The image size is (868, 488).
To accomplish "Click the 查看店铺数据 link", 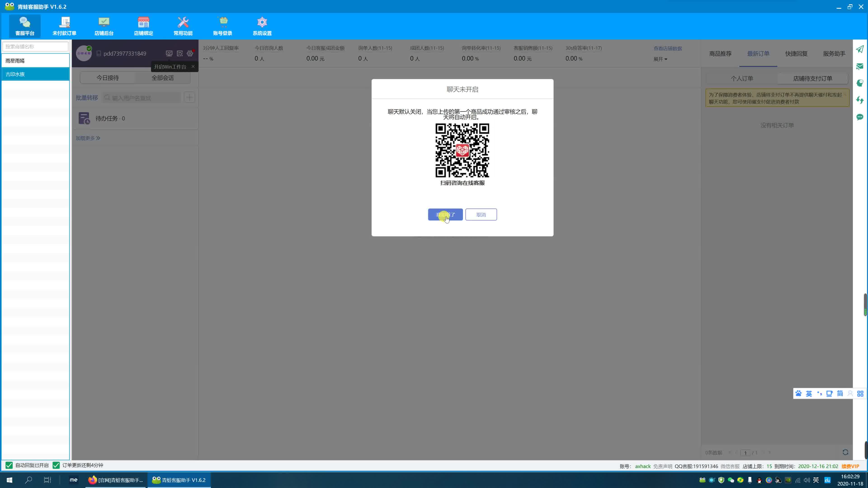I will (x=668, y=49).
